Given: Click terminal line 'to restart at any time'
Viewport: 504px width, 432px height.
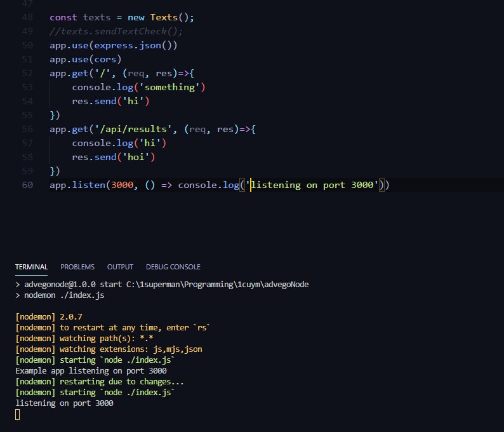Looking at the screenshot, I should (112, 328).
